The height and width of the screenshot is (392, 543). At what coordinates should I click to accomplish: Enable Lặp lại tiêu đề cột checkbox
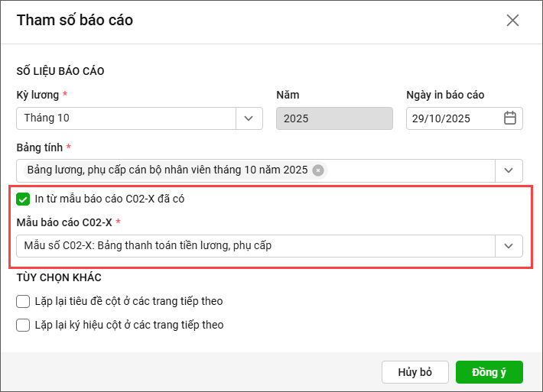[x=23, y=301]
